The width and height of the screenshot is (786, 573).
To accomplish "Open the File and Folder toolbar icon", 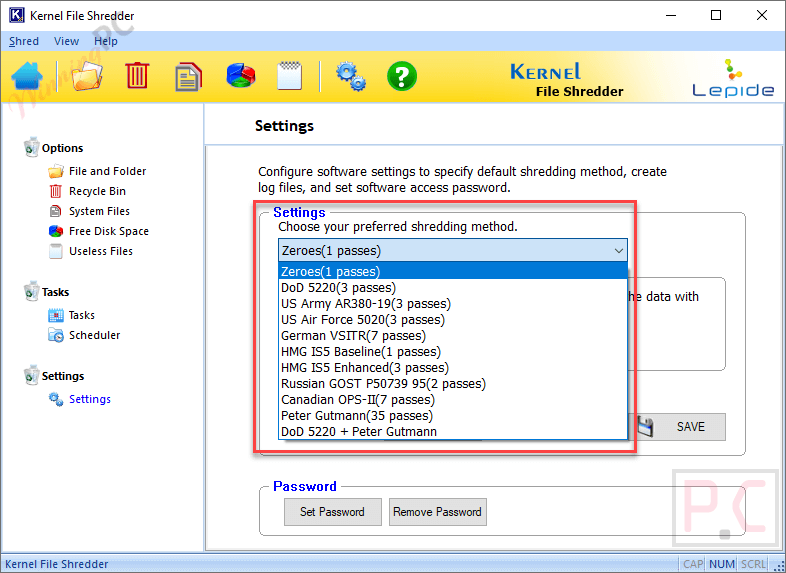I will [87, 76].
